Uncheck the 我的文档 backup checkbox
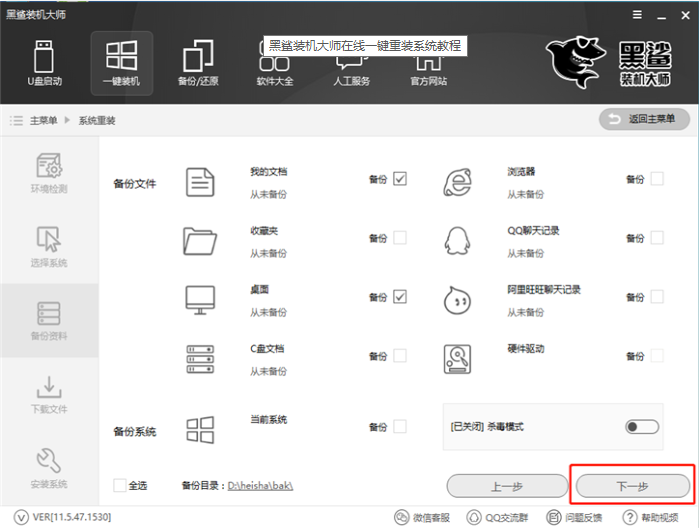Image resolution: width=699 pixels, height=528 pixels. point(400,179)
